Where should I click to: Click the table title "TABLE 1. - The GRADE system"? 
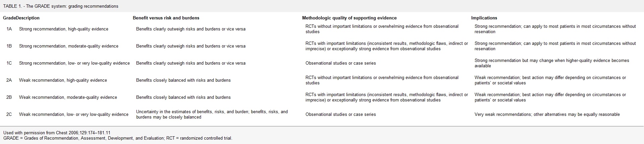[x=61, y=6]
